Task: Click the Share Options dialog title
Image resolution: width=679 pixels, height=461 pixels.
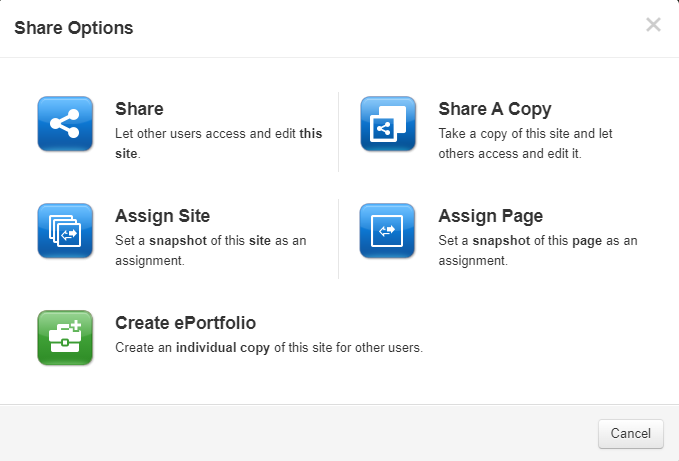Action: (74, 28)
